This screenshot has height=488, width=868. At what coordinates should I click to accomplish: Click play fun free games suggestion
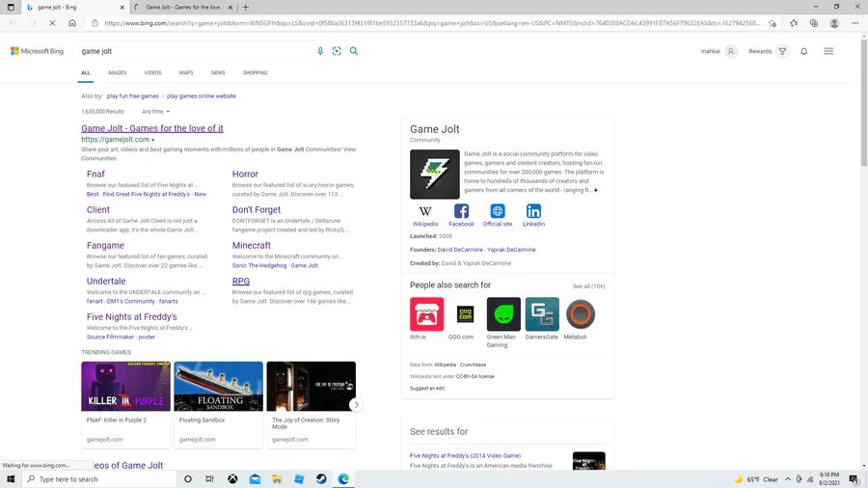[132, 95]
